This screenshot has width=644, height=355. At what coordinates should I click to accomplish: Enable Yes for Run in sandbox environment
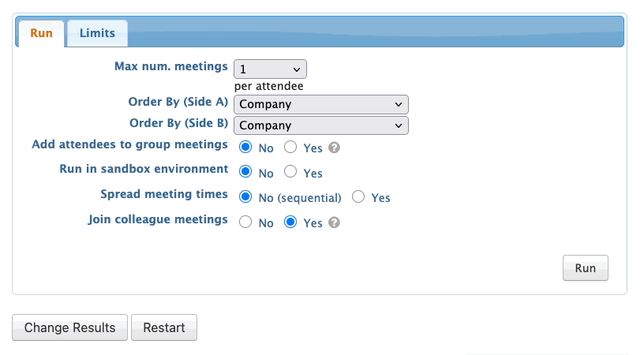(290, 172)
